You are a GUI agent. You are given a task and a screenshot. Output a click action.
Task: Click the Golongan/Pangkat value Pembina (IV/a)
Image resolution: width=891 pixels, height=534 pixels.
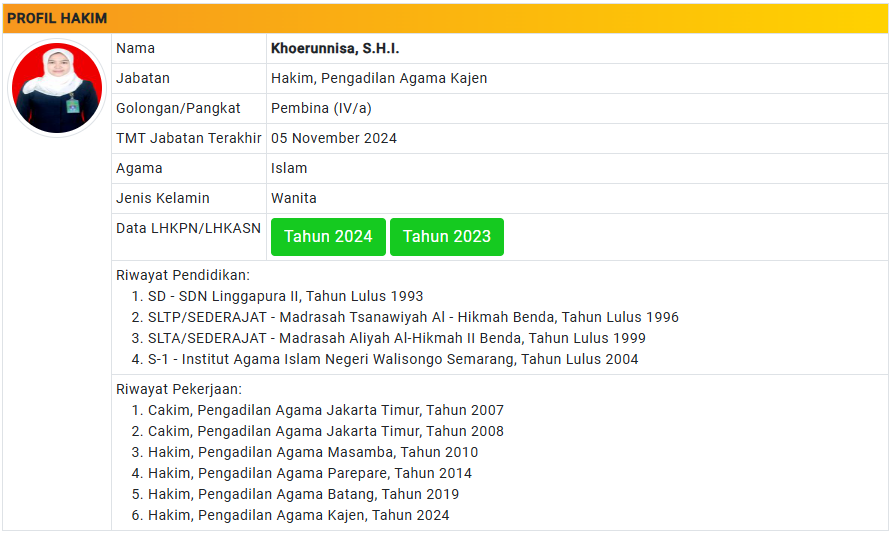pos(321,109)
